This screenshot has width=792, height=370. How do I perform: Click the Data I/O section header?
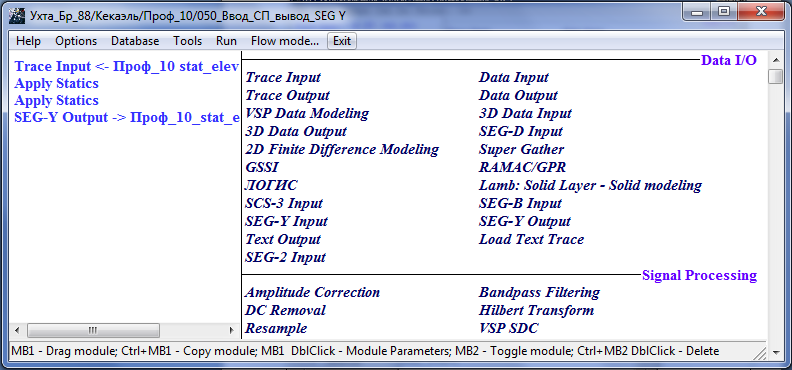pyautogui.click(x=729, y=61)
